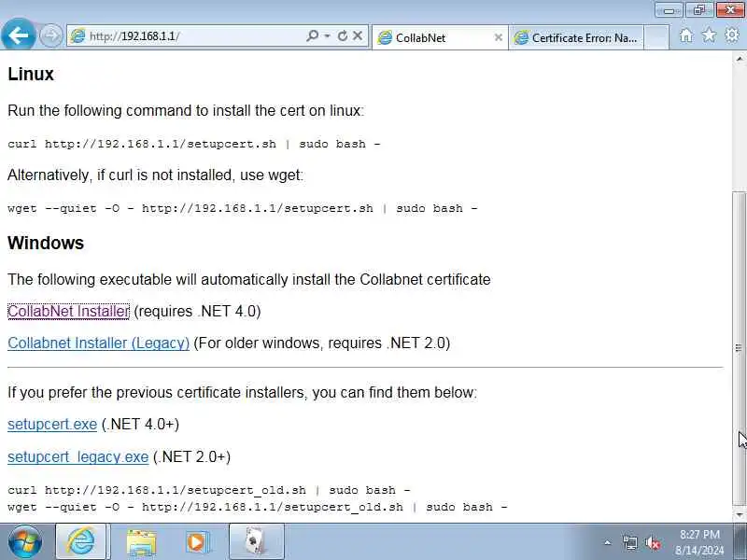Click the scrollbar down arrow

coord(740,514)
